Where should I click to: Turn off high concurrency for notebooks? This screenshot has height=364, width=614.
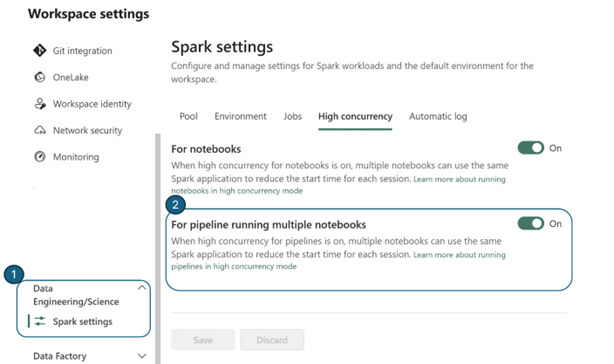(531, 148)
